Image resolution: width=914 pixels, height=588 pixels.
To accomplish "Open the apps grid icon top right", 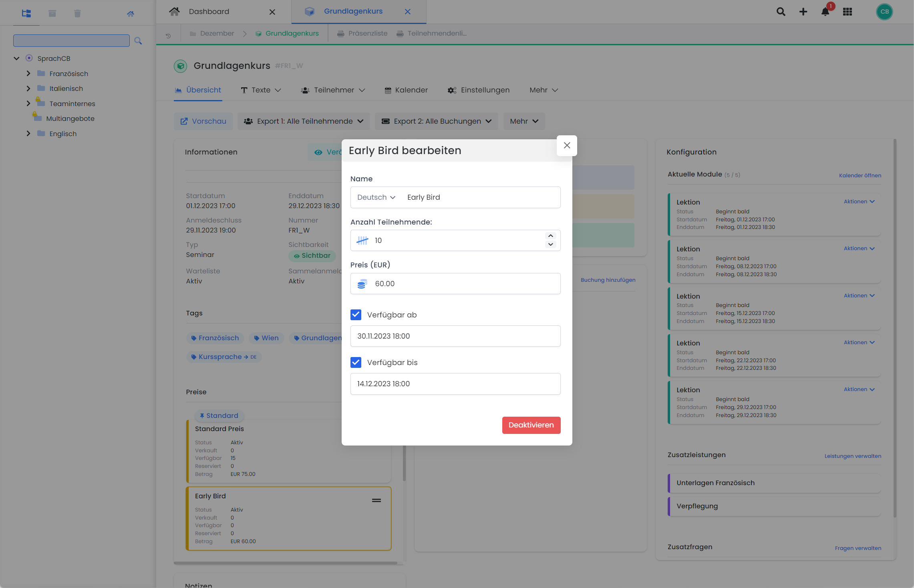I will [847, 12].
